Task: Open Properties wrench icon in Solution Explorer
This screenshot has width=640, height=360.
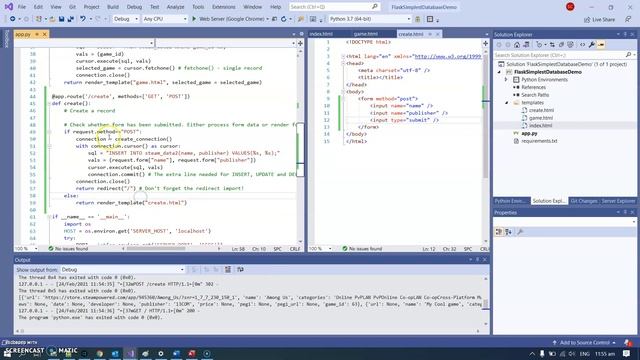Action: point(591,44)
